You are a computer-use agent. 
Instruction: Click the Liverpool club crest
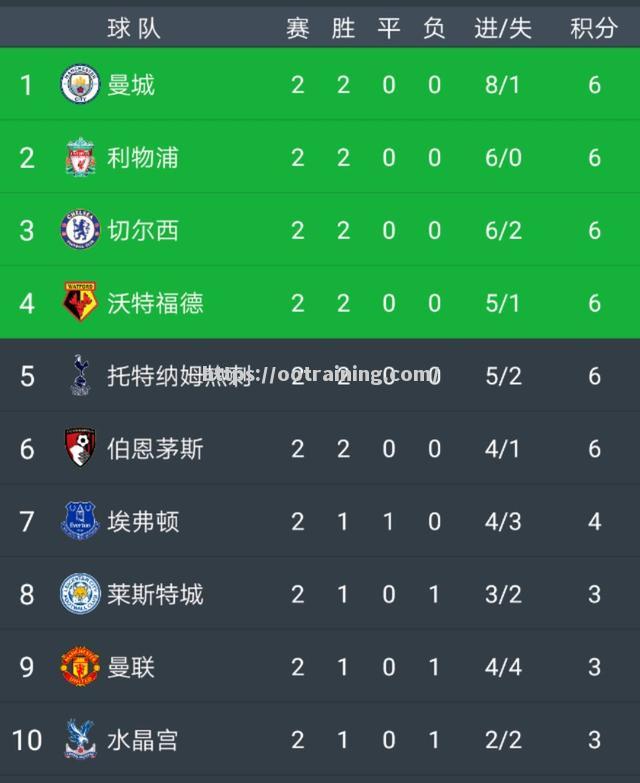coord(80,157)
